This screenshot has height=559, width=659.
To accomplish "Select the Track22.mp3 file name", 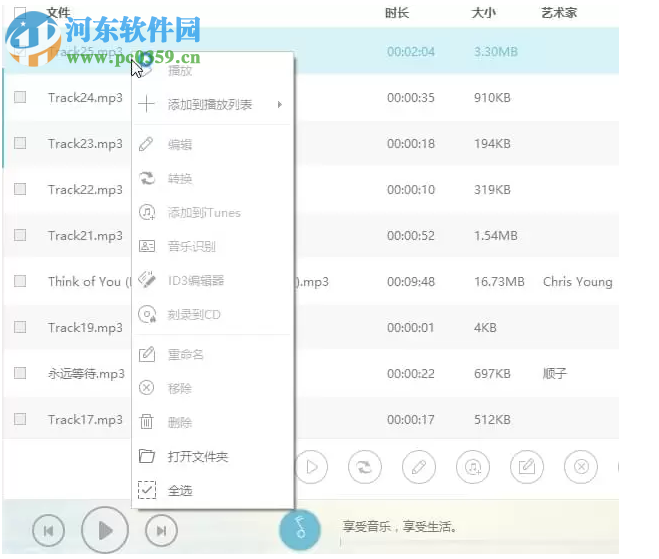I will click(x=85, y=190).
